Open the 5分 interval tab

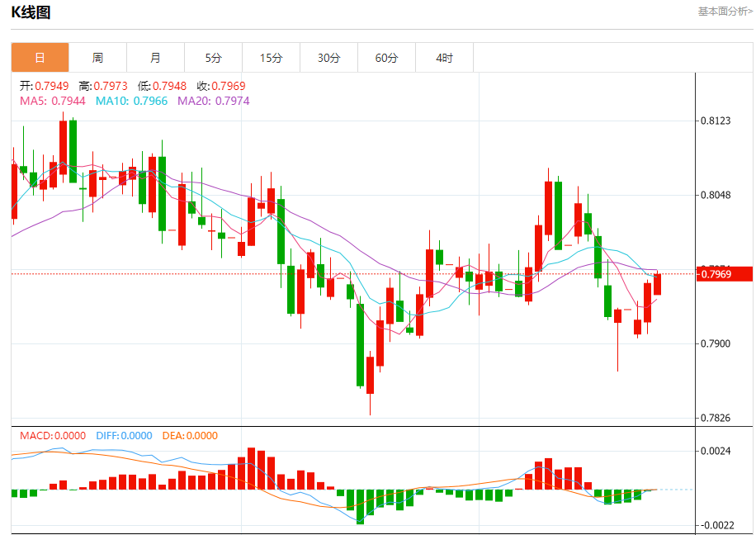coord(213,58)
